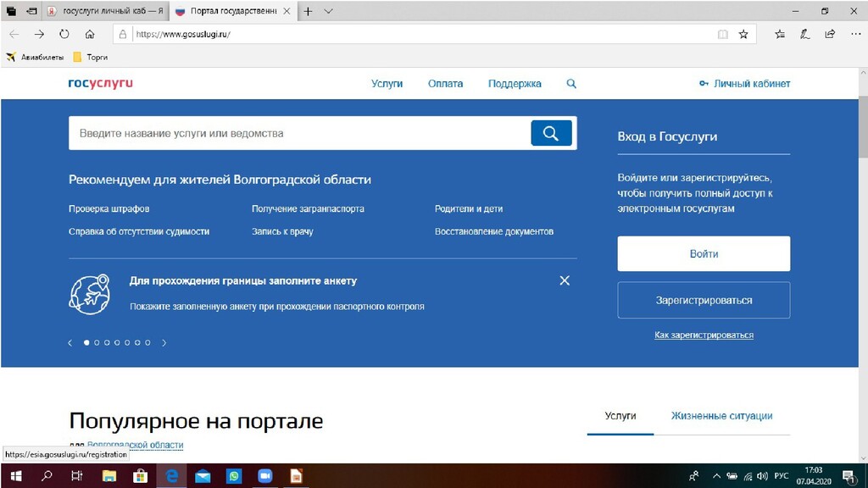The image size is (868, 488).
Task: Open a new tab with plus icon
Action: pos(309,11)
